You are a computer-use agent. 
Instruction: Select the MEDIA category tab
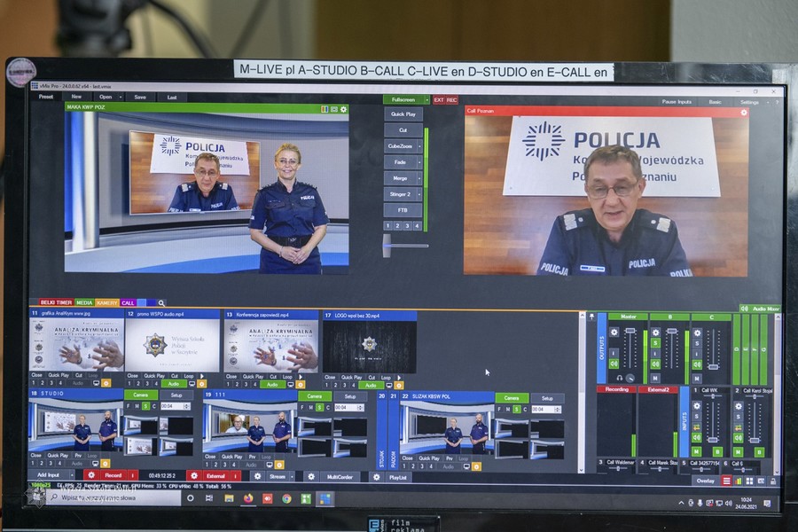84,302
